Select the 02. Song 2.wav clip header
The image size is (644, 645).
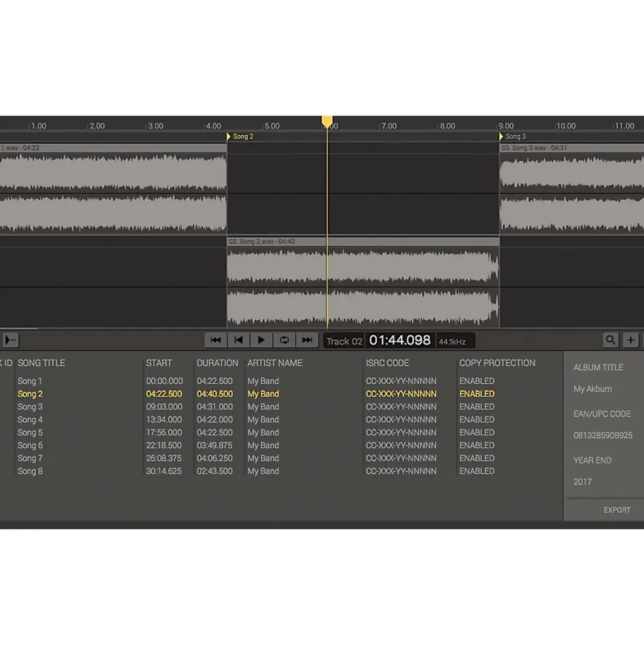[363, 242]
